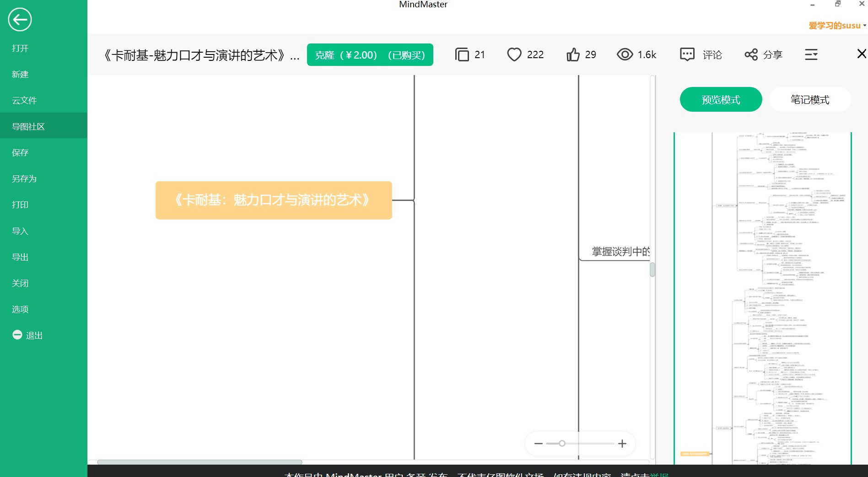This screenshot has width=868, height=477.
Task: Click the 分享 label
Action: 773,55
